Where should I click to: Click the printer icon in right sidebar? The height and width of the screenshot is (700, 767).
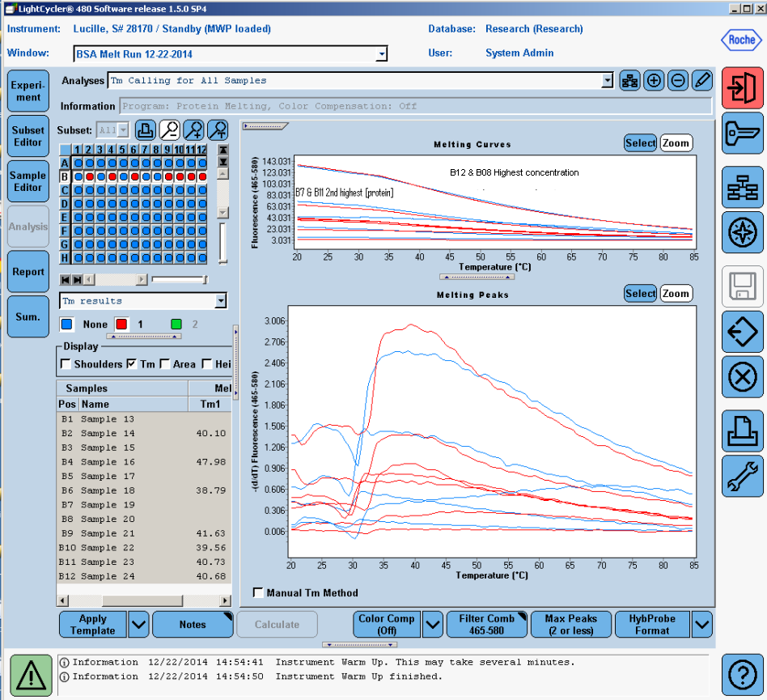click(x=742, y=431)
